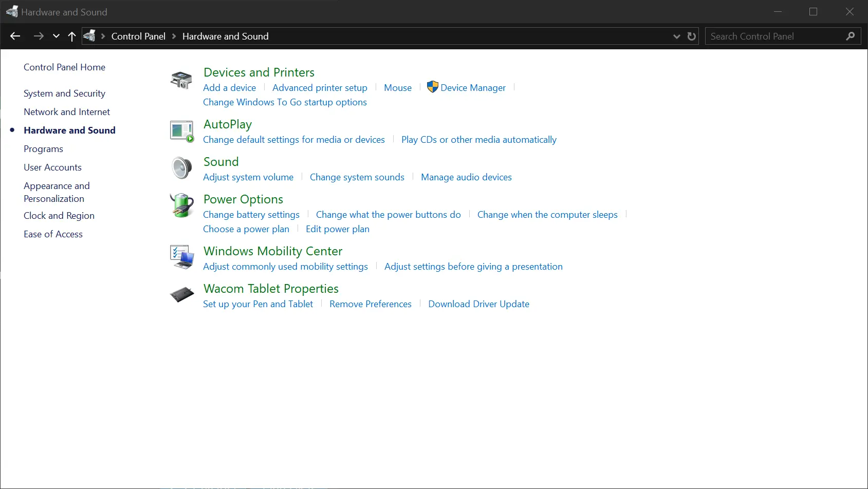
Task: Click the window title bar icon
Action: 12,11
